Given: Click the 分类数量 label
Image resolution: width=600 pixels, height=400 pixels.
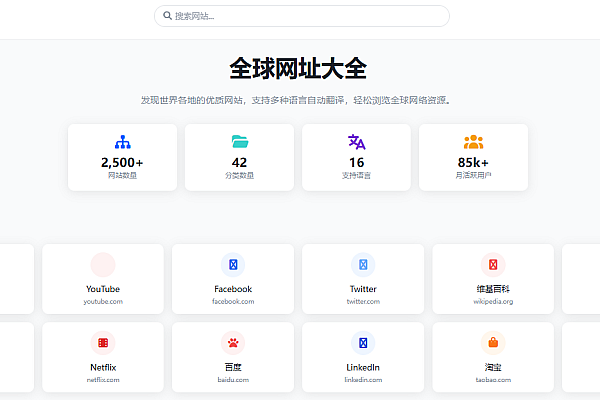Looking at the screenshot, I should point(240,175).
